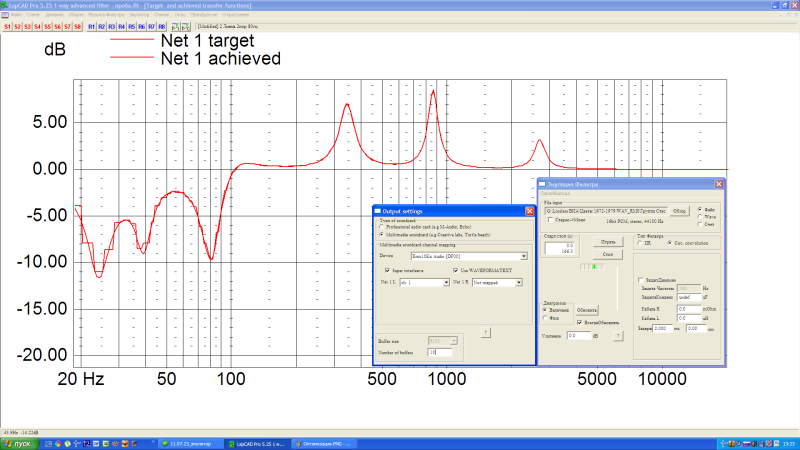Click the Play button in filter emulation dialog
The image size is (800, 450).
coord(608,242)
